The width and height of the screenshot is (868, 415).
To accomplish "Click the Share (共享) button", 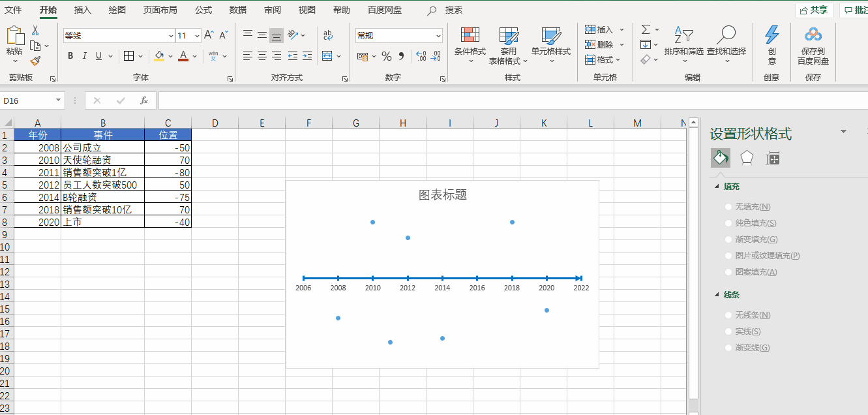I will [814, 10].
